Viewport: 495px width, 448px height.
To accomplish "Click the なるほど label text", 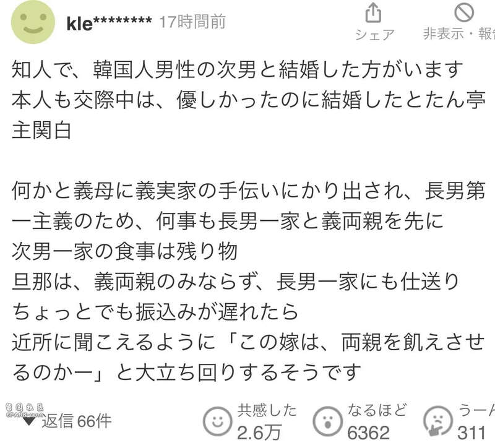I will [x=377, y=410].
